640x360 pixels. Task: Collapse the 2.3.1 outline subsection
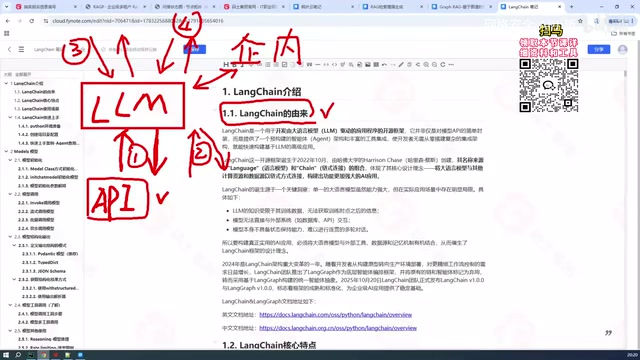pos(14,245)
